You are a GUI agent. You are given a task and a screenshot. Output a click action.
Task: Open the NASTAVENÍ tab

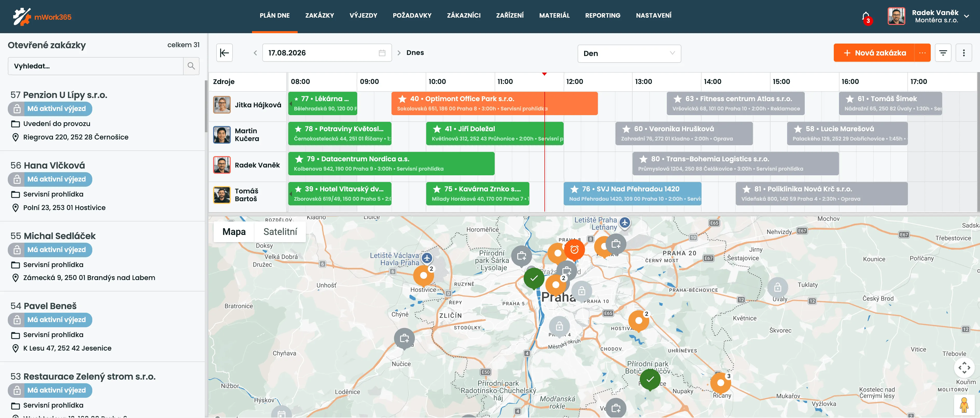click(x=654, y=16)
